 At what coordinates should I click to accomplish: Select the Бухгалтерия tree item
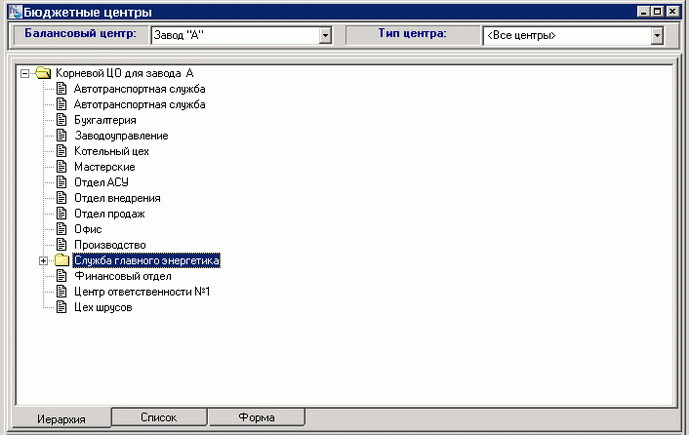coord(105,120)
